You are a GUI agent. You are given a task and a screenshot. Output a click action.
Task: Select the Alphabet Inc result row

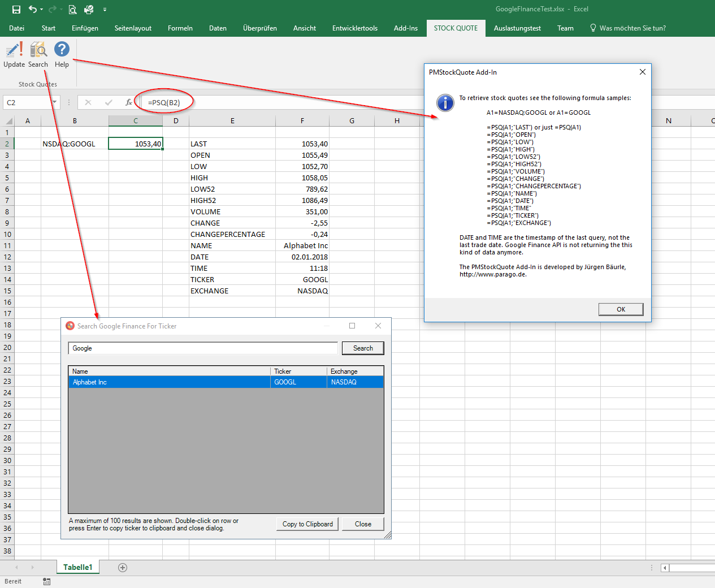coord(170,382)
